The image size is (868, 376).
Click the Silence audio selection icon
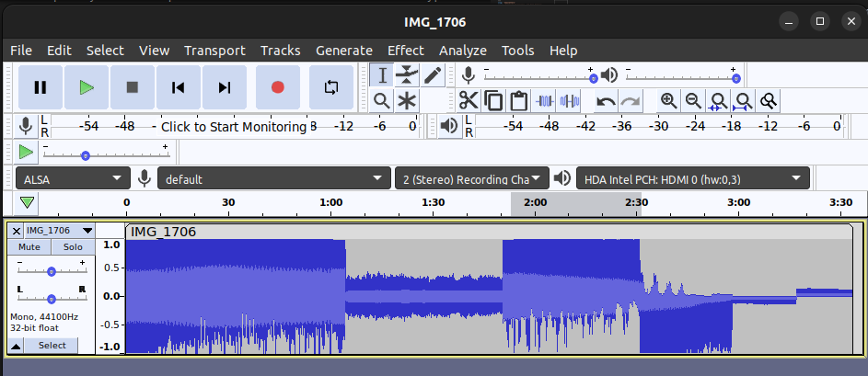[x=571, y=101]
